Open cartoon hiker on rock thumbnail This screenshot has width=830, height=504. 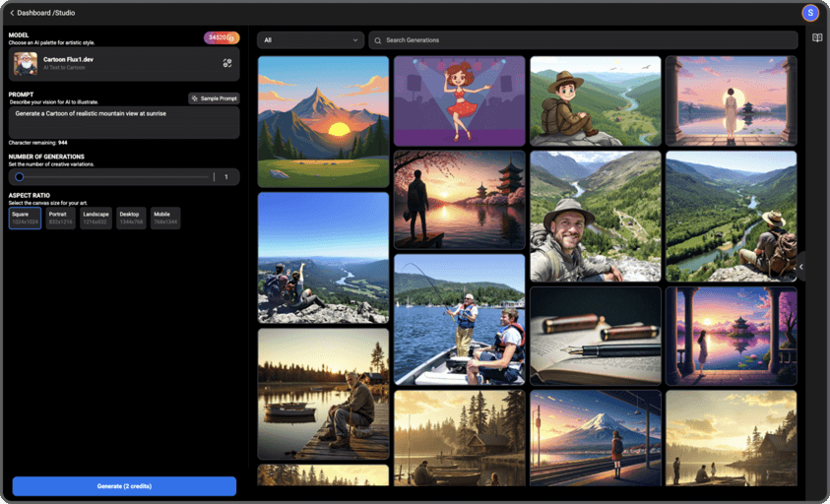coord(596,101)
